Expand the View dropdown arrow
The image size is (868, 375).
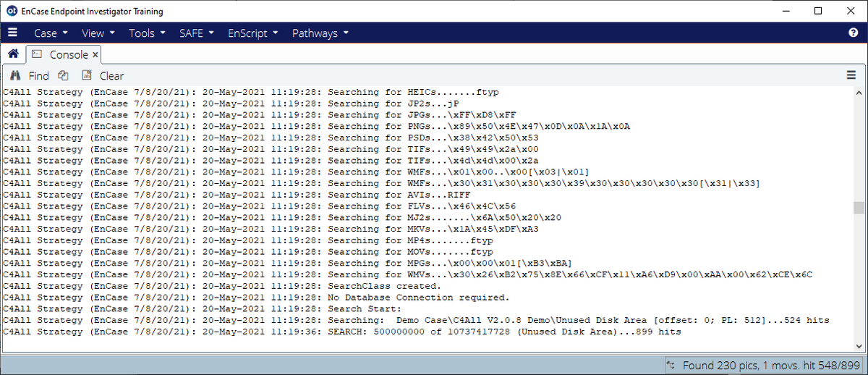point(112,33)
